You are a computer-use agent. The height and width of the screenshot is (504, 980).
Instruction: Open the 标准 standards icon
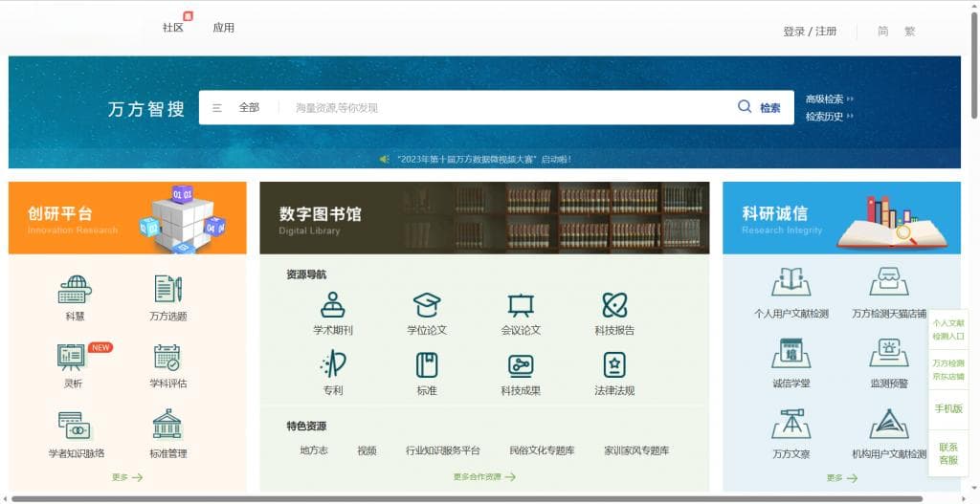(427, 364)
